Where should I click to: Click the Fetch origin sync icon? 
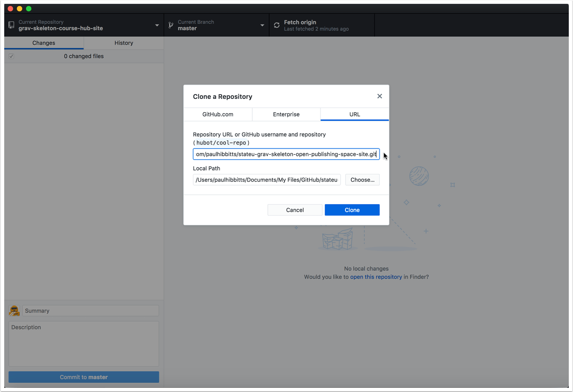tap(277, 25)
